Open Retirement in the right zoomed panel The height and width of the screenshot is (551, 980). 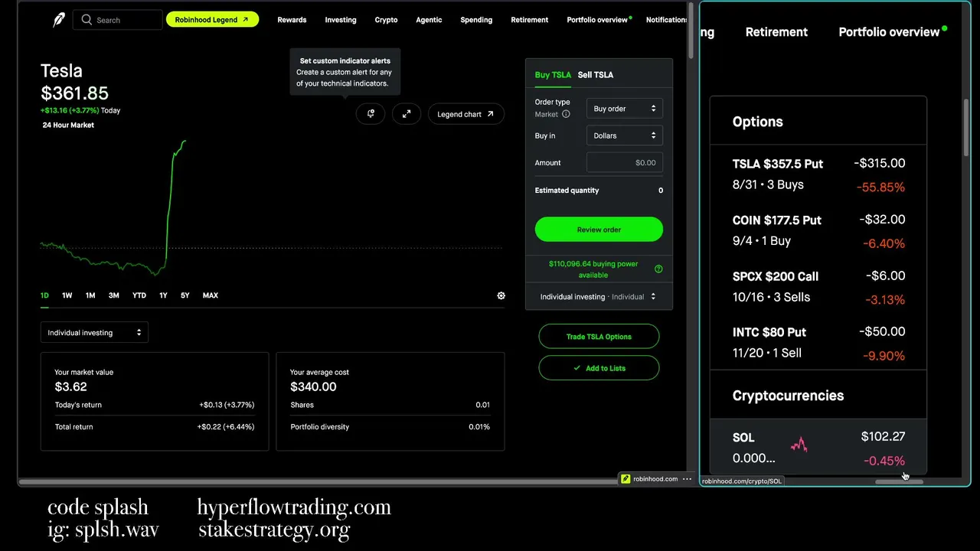[776, 32]
